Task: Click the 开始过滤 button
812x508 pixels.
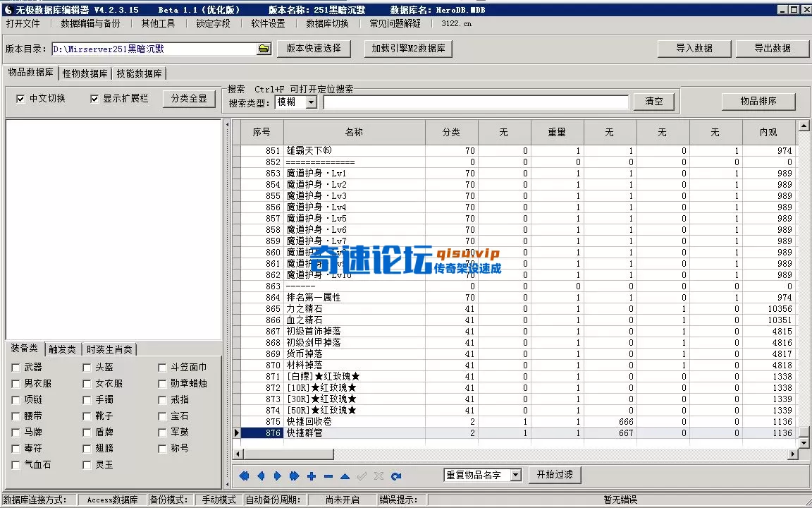Action: (x=553, y=476)
